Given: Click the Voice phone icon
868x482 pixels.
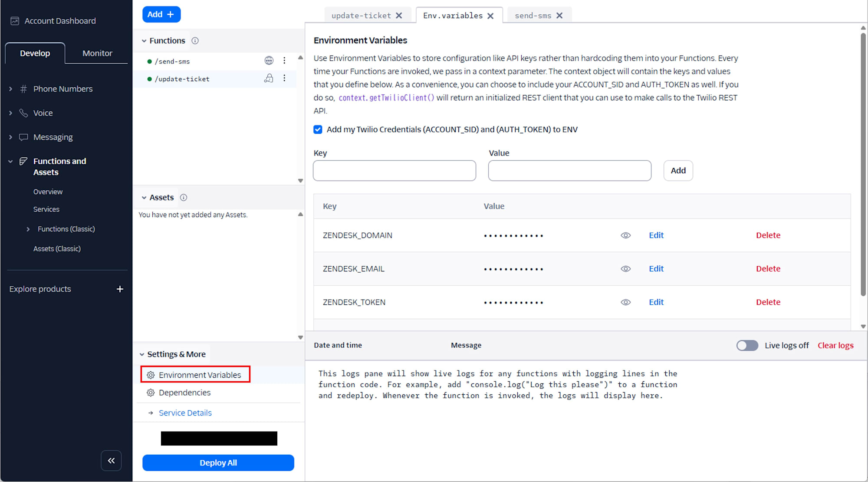Looking at the screenshot, I should (24, 113).
